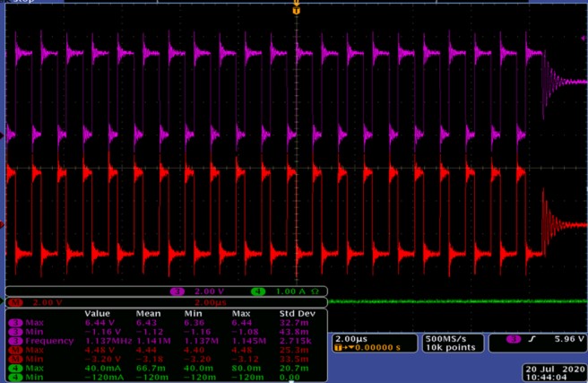Click math Min mean -3.18
588x383 pixels.
150,359
